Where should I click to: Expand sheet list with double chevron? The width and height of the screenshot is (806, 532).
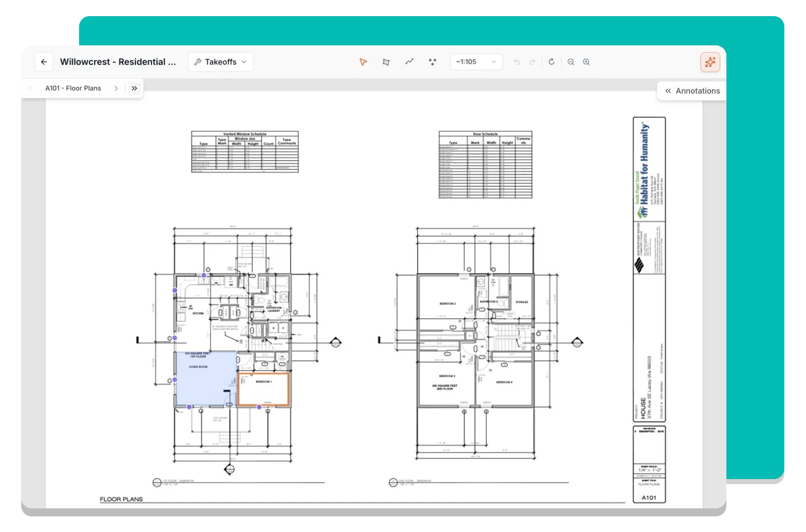point(134,88)
